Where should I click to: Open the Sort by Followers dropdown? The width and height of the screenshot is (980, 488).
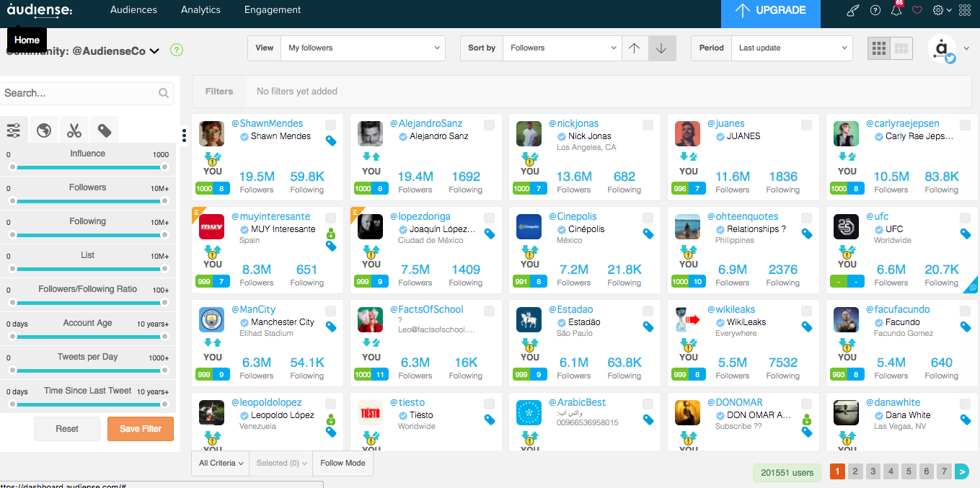tap(562, 48)
